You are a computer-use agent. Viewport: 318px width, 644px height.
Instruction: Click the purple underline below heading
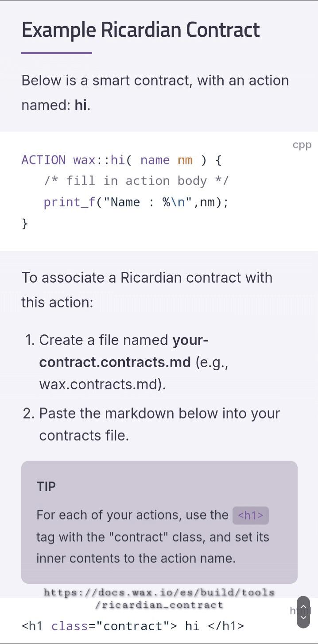(x=57, y=53)
